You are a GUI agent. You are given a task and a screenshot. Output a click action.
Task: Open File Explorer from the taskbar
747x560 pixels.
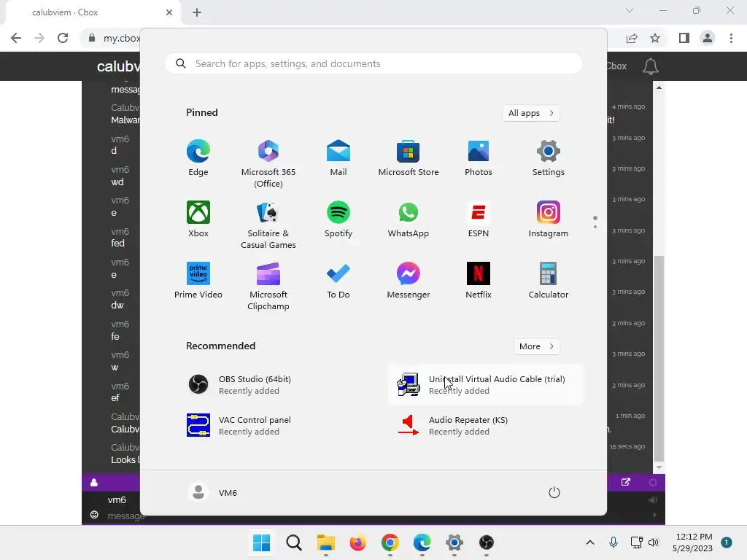coord(326,542)
